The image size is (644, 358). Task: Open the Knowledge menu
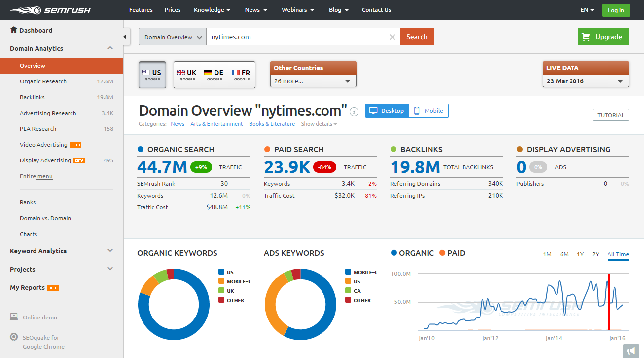click(x=212, y=10)
